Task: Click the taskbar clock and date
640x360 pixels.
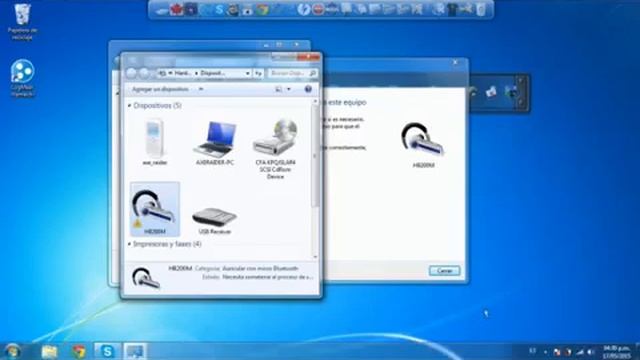Action: pos(616,352)
